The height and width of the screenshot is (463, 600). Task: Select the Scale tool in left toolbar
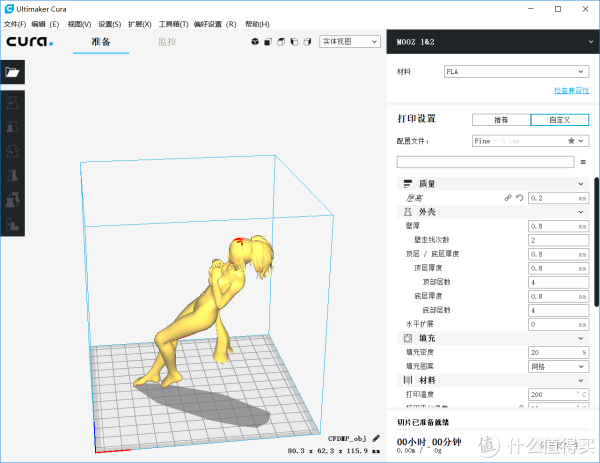(12, 127)
